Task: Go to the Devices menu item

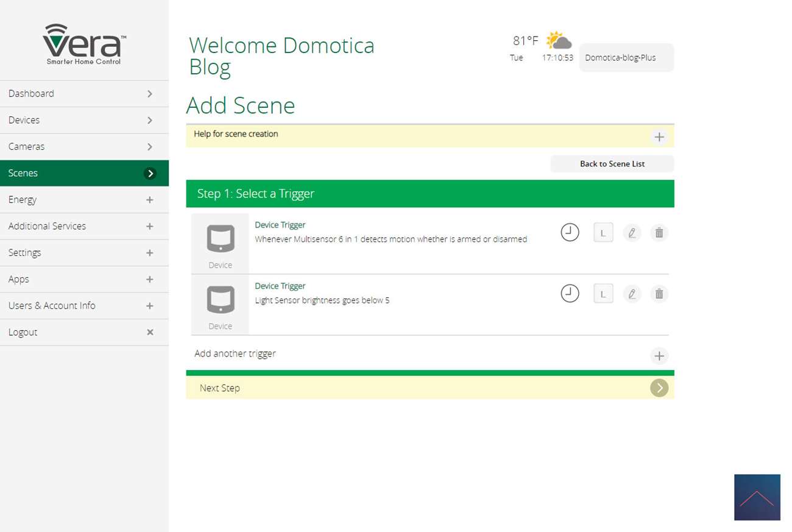Action: 84,120
